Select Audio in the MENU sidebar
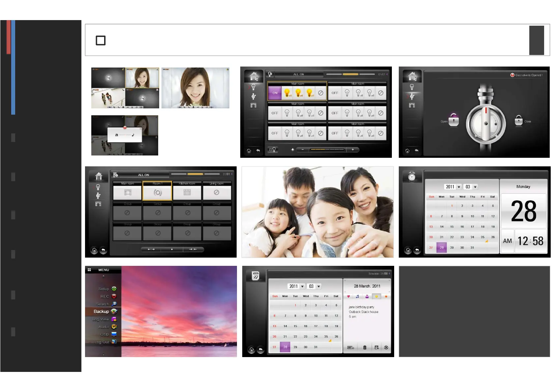Viewport: 555px width, 392px height. click(x=107, y=327)
